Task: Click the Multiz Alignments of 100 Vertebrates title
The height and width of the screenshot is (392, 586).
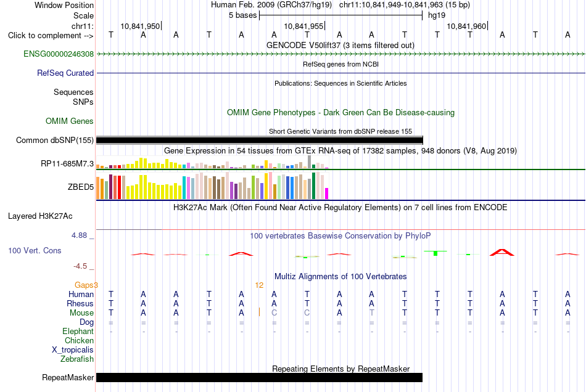Action: 340,277
